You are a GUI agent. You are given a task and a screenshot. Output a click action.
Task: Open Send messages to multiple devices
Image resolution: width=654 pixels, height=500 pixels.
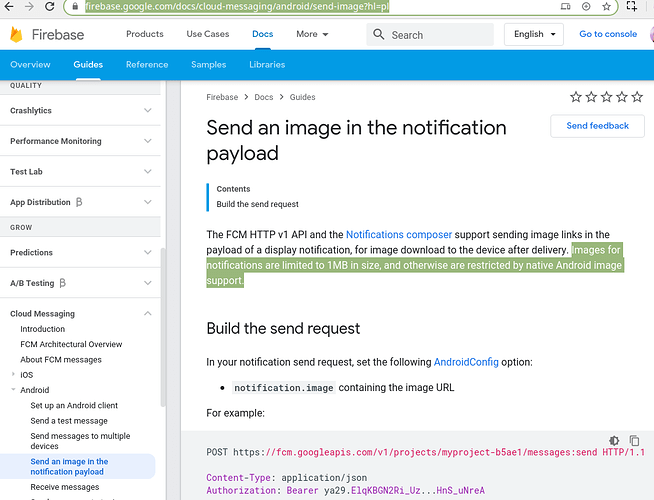(x=80, y=441)
